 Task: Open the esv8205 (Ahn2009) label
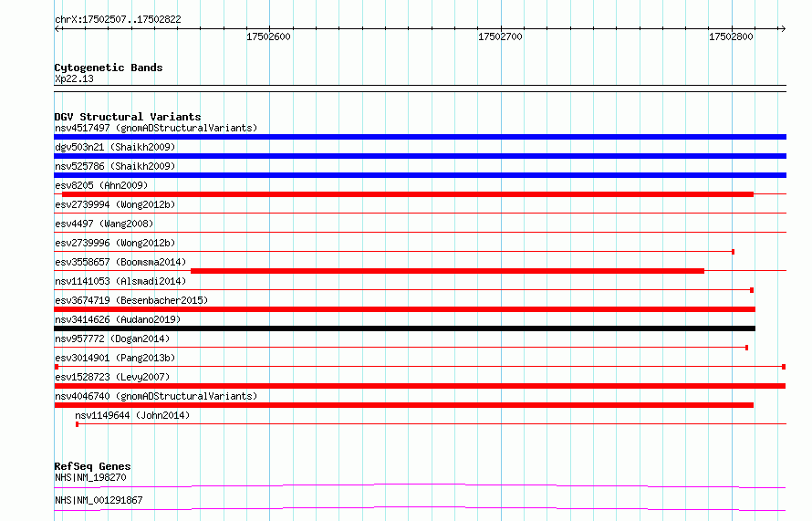101,185
